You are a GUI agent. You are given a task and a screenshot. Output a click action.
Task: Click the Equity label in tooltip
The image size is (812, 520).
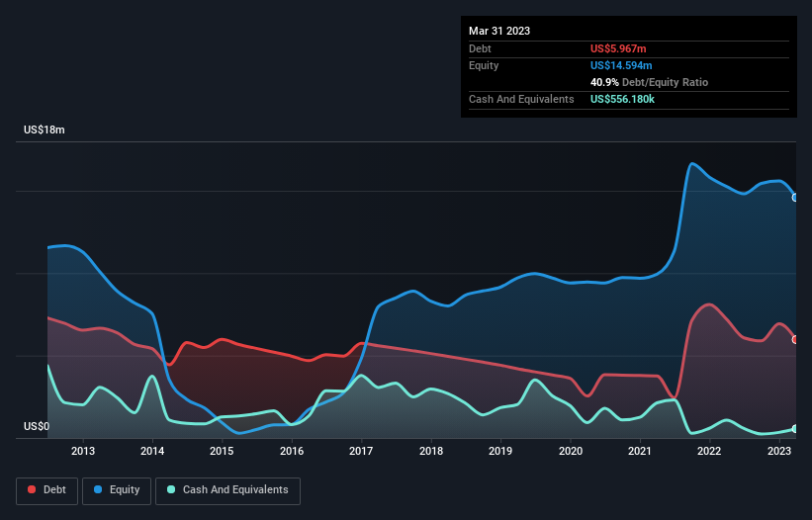coord(484,65)
